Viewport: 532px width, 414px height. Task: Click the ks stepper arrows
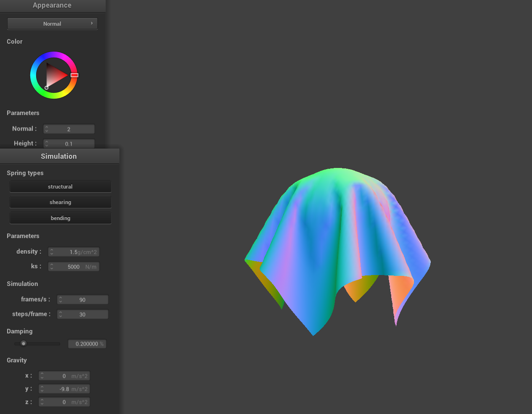[52, 267]
